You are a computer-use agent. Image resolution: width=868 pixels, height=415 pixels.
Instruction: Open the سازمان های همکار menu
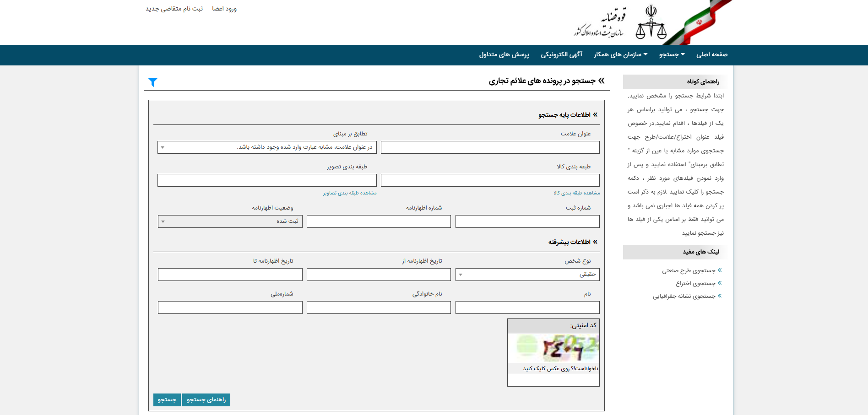pos(620,54)
